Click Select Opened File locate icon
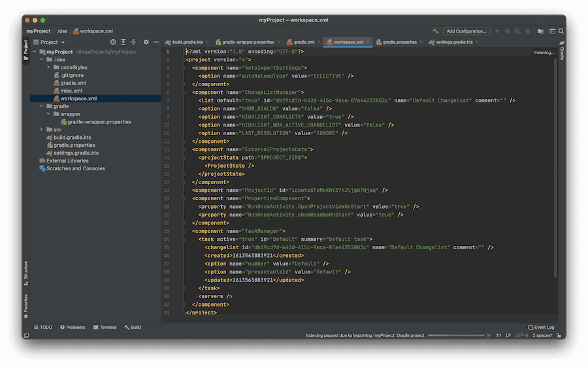This screenshot has height=368, width=588. [113, 42]
